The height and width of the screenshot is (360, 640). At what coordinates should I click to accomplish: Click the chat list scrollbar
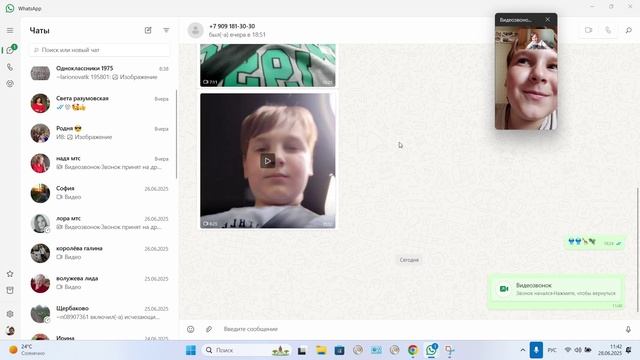(176, 134)
